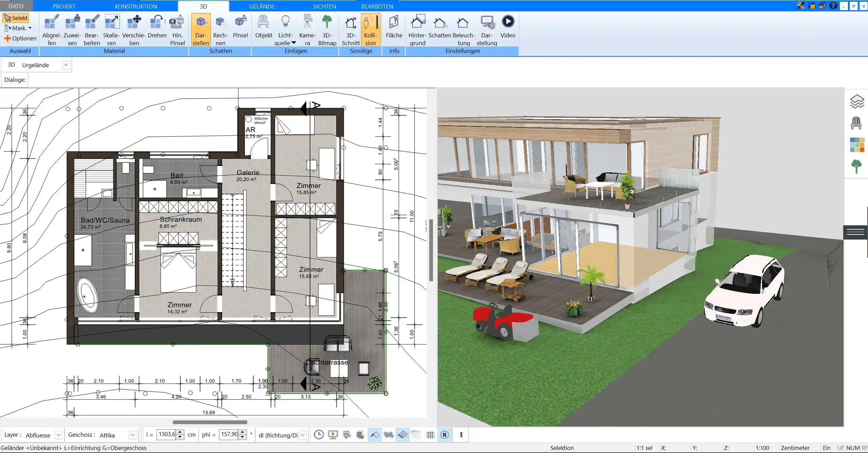The image size is (868, 453).
Task: Click the length l input field
Action: 166,435
